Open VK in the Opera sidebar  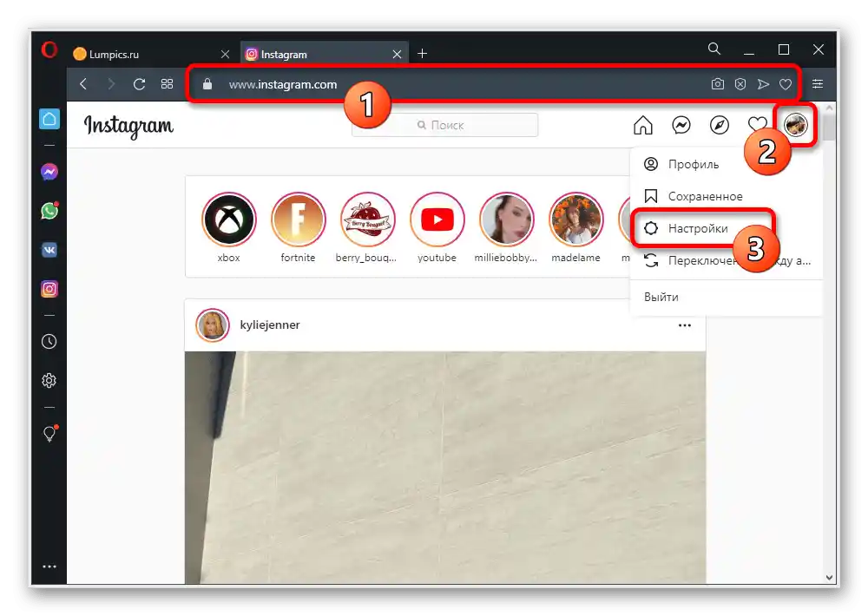[x=49, y=250]
